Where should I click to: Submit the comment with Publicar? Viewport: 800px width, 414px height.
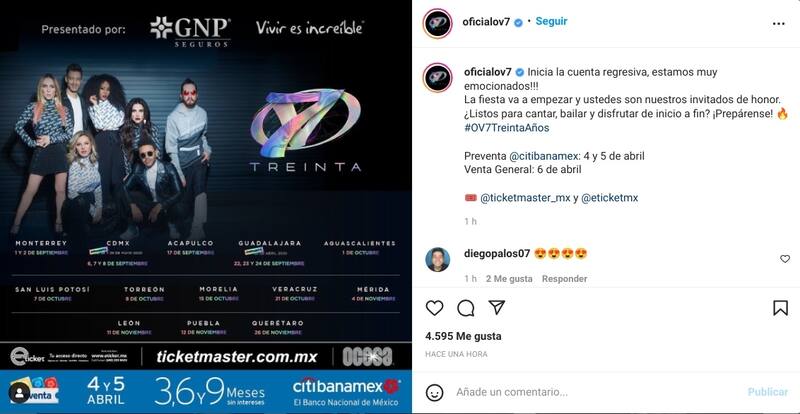pyautogui.click(x=768, y=392)
